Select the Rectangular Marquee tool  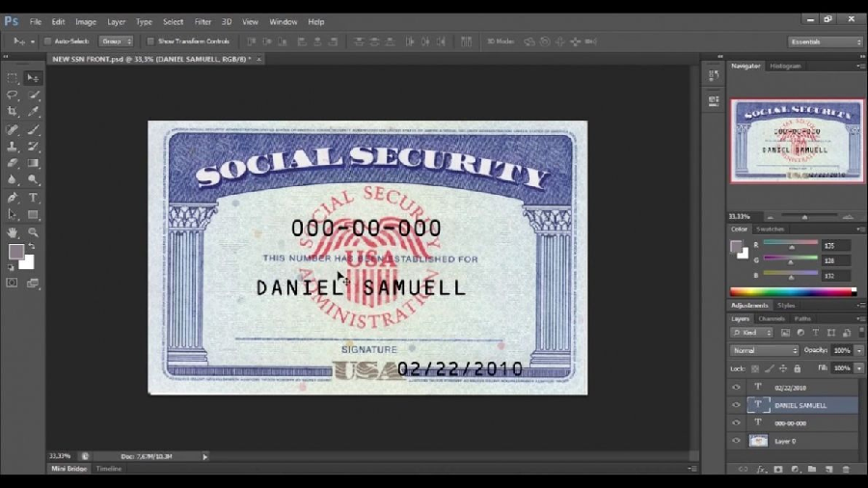(13, 78)
